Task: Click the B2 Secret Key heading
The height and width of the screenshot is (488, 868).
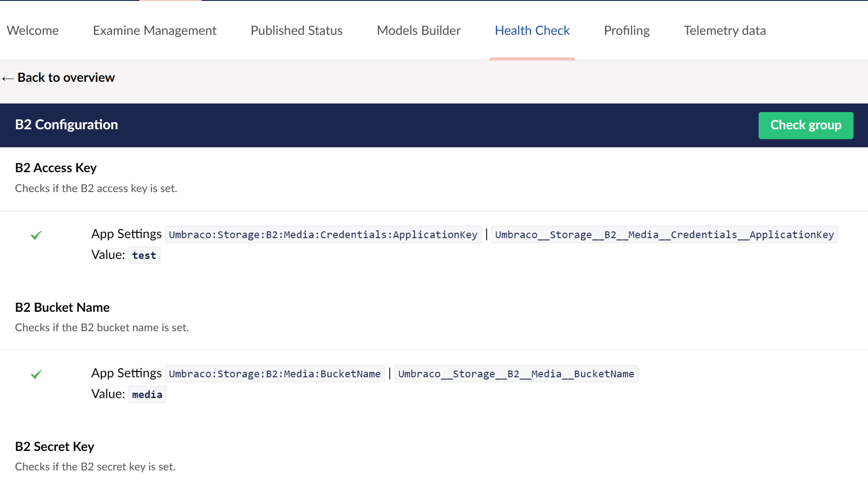Action: click(x=54, y=446)
